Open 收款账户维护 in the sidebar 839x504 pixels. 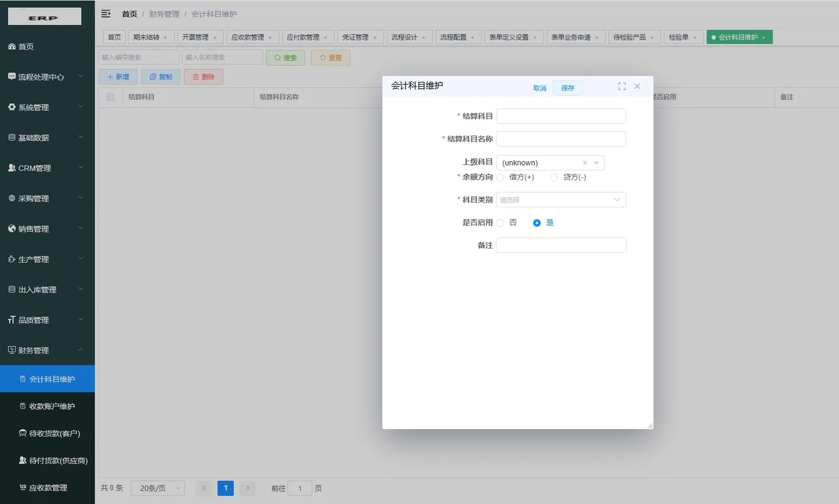[x=47, y=406]
